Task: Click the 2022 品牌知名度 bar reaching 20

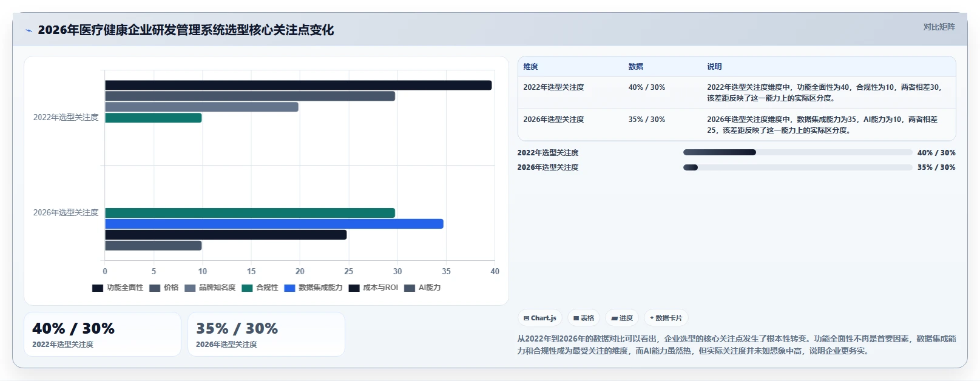Action: pos(201,107)
